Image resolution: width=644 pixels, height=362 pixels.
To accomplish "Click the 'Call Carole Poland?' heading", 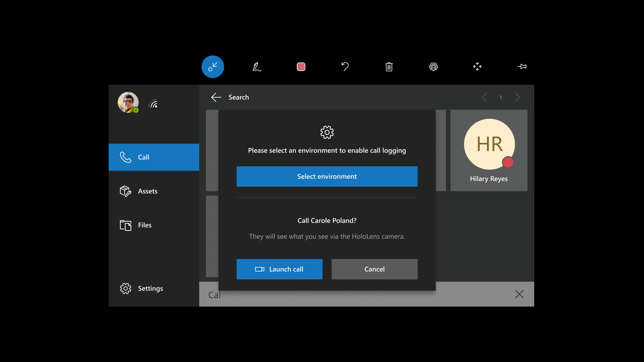I will (327, 221).
